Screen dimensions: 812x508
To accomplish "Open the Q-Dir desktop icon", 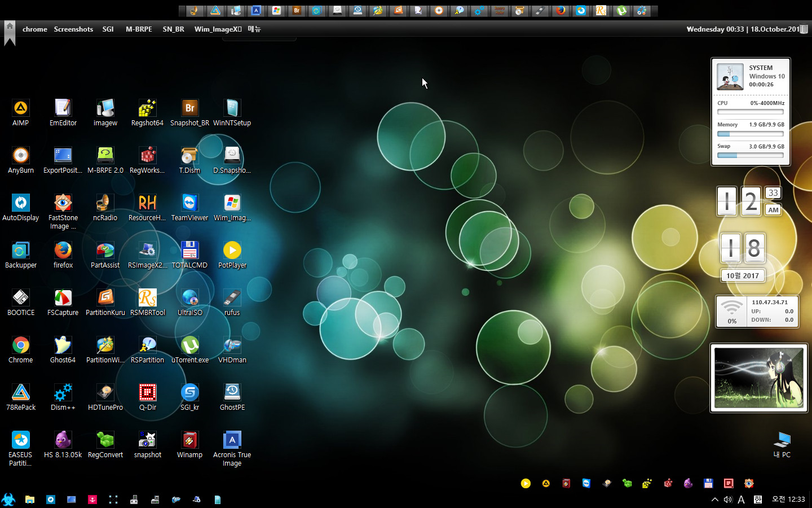I will pyautogui.click(x=148, y=397).
